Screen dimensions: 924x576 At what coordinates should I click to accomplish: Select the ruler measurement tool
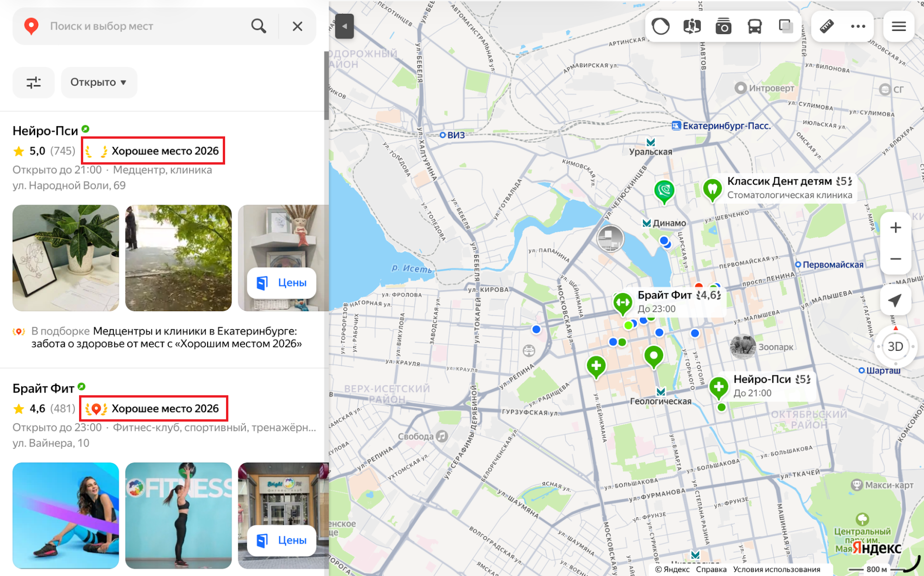[827, 26]
